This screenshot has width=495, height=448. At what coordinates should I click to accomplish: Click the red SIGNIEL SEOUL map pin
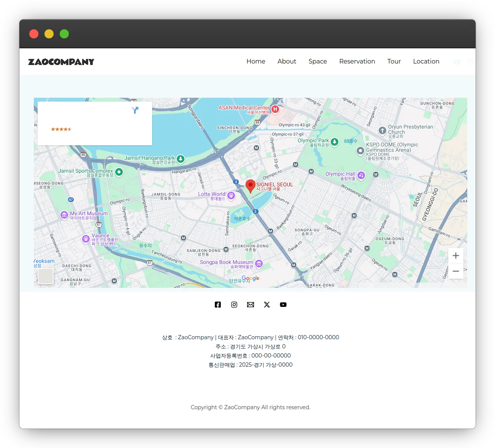tap(251, 186)
